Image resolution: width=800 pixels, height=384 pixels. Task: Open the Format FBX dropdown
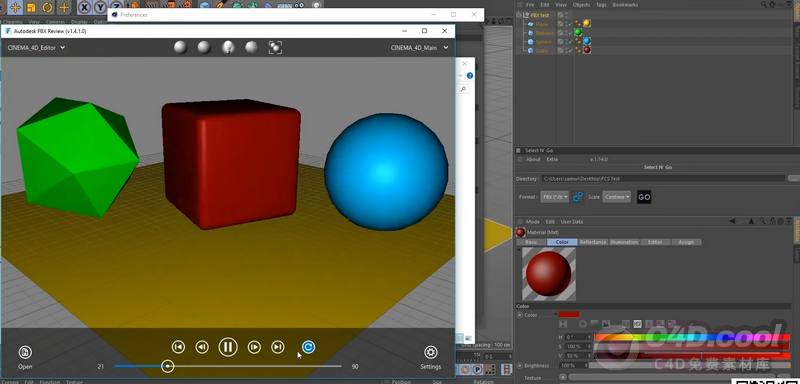tap(555, 197)
